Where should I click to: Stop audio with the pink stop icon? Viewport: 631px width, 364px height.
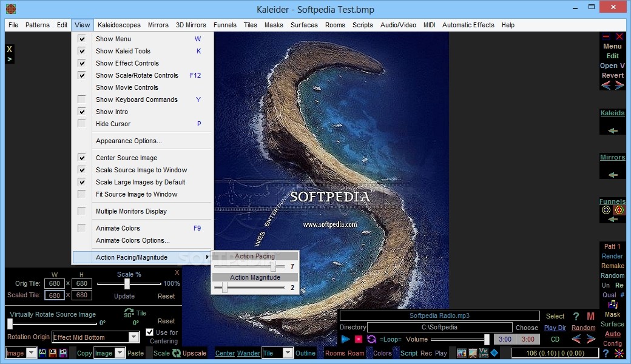pyautogui.click(x=358, y=339)
